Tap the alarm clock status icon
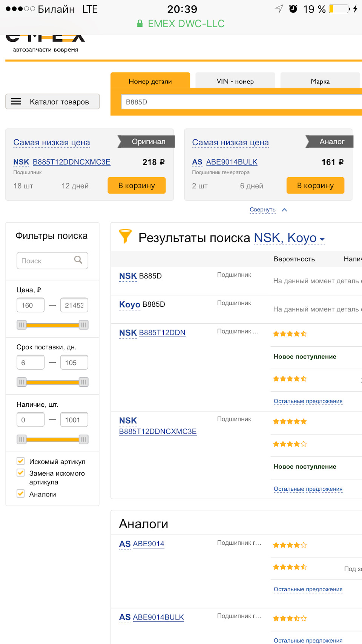Image resolution: width=362 pixels, height=644 pixels. [293, 9]
